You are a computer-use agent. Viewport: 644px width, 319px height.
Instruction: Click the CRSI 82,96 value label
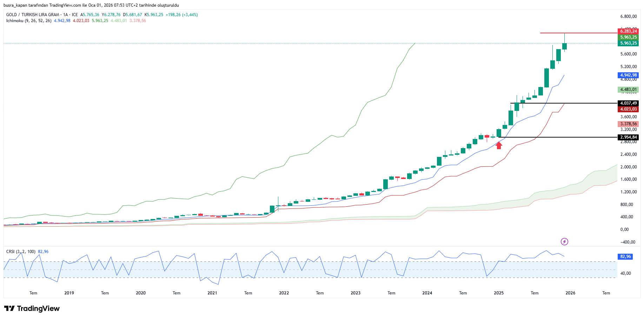coord(625,257)
